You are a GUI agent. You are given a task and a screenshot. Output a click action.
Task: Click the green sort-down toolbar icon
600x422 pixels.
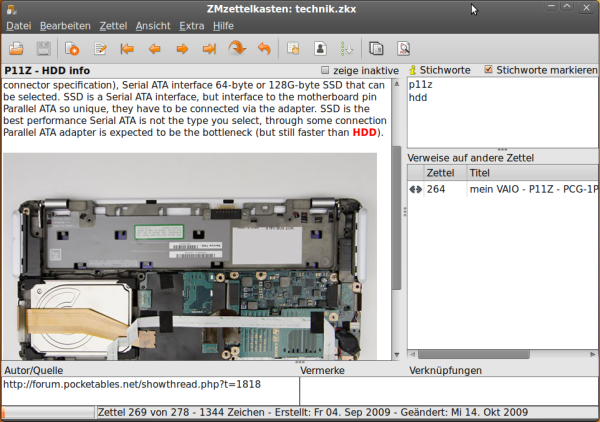click(x=347, y=49)
